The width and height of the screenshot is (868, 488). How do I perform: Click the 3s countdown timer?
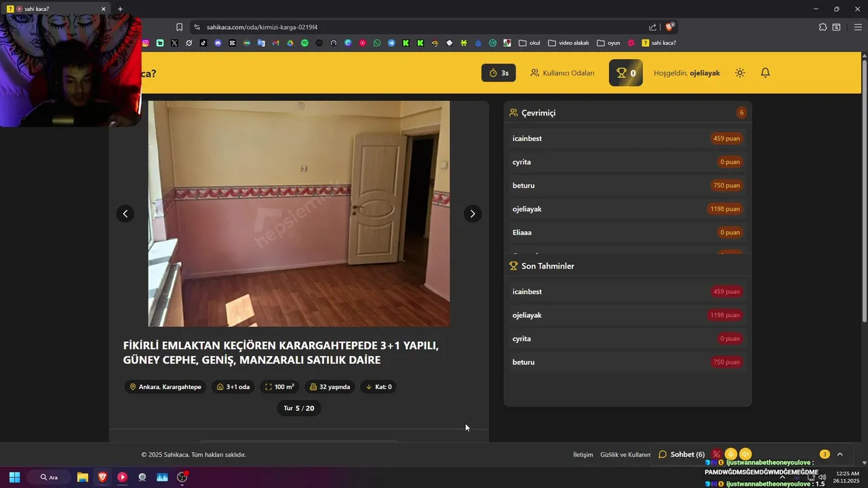(498, 73)
